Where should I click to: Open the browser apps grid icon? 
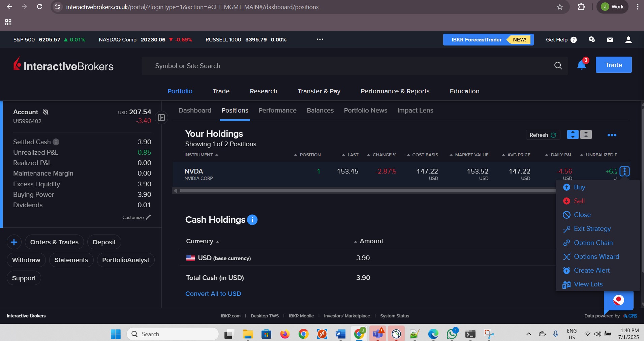[8, 22]
